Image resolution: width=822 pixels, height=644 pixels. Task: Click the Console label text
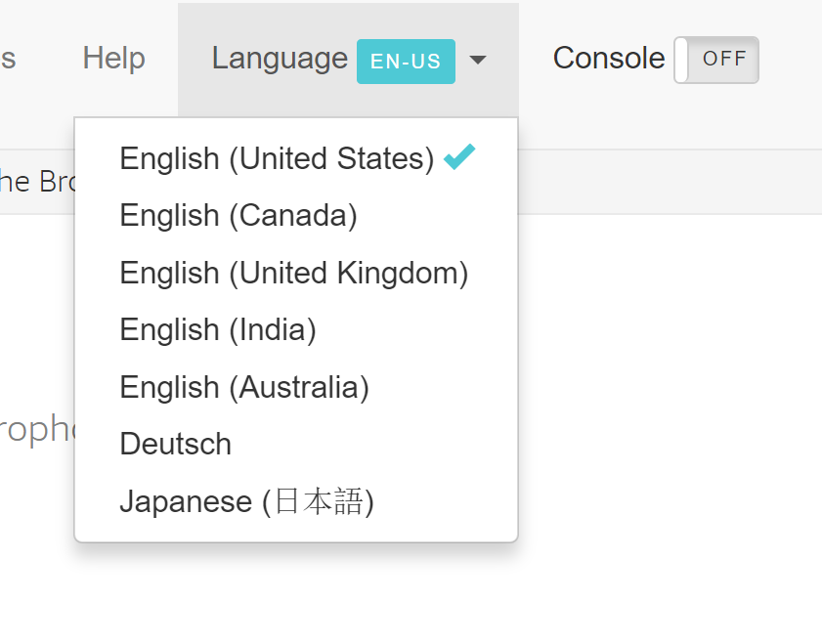click(x=608, y=59)
